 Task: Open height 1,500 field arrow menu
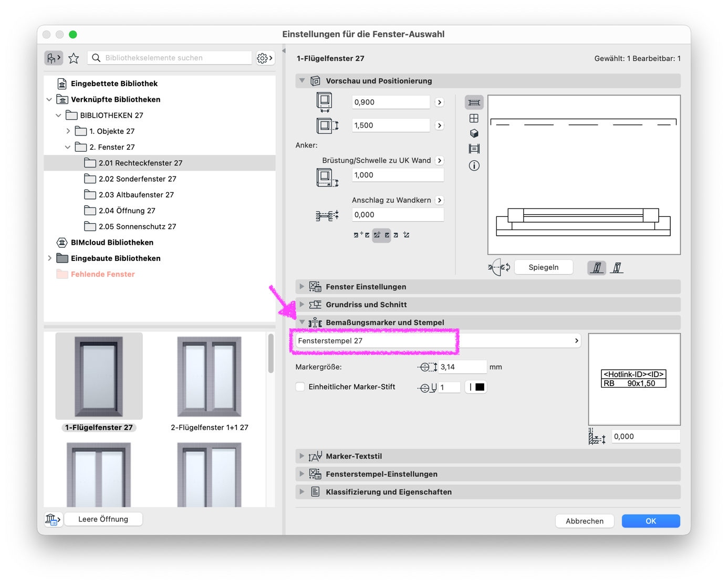point(440,126)
